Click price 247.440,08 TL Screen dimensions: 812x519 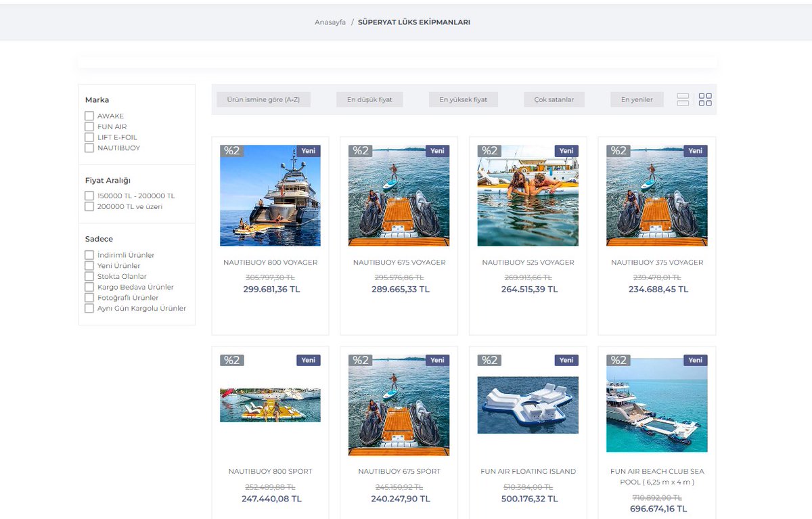tap(271, 499)
